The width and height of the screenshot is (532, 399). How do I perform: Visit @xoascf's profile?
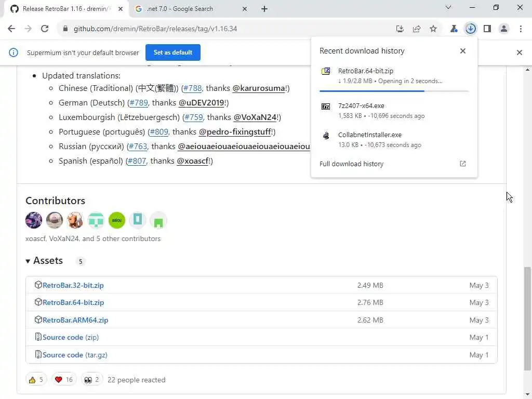pos(192,161)
